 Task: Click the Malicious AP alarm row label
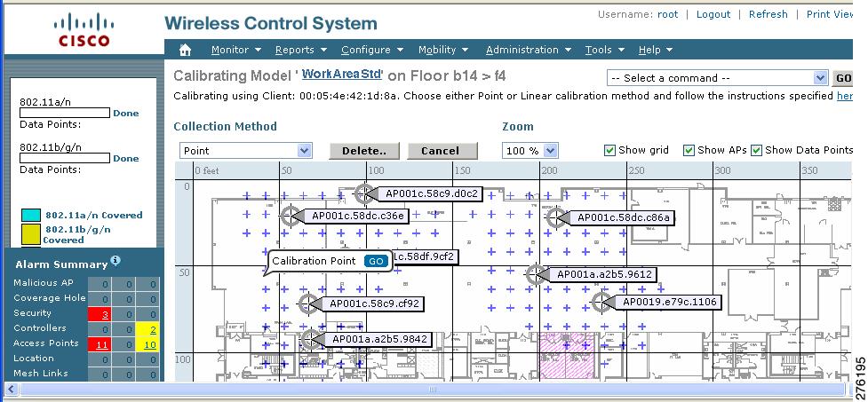[44, 282]
